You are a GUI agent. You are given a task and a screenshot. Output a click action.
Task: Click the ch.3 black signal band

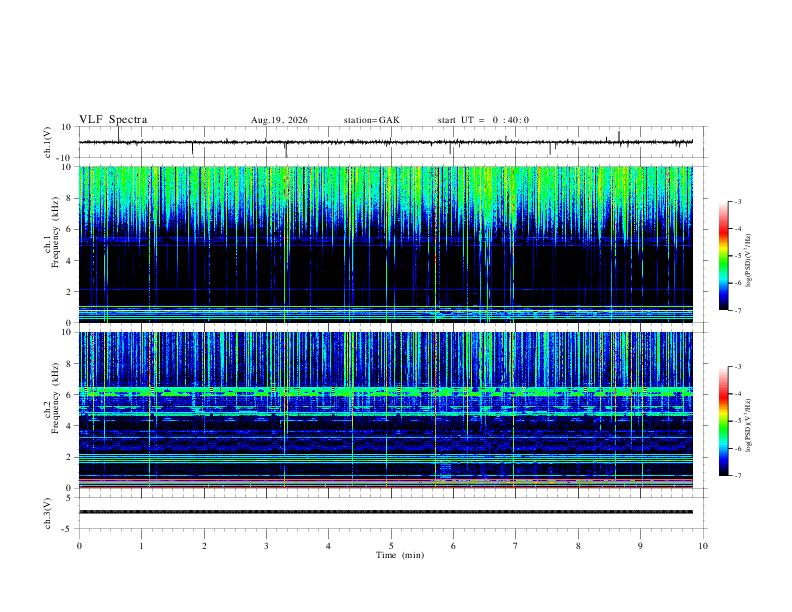(x=386, y=512)
